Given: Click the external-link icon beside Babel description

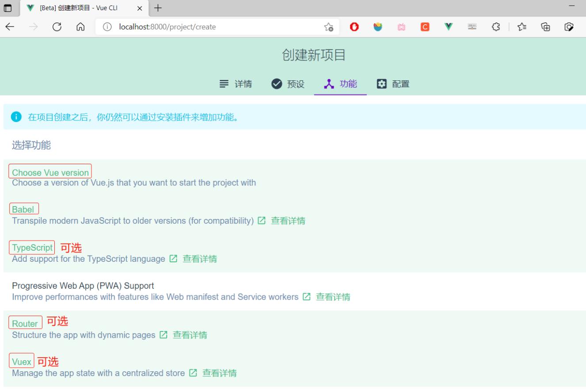Looking at the screenshot, I should (x=262, y=221).
